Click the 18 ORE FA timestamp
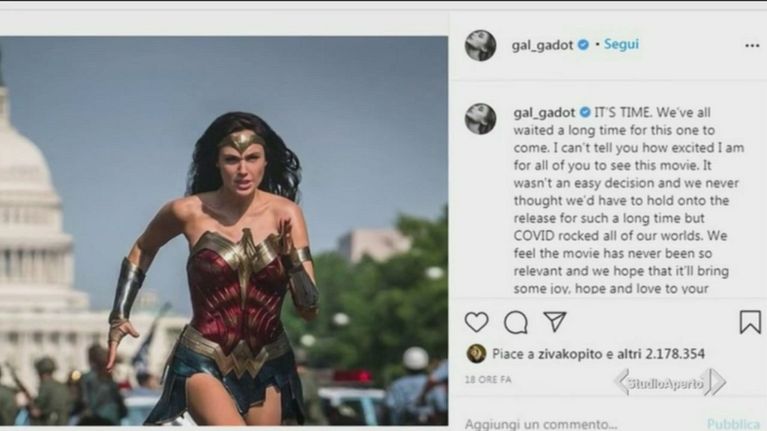The image size is (767, 431). point(489,381)
